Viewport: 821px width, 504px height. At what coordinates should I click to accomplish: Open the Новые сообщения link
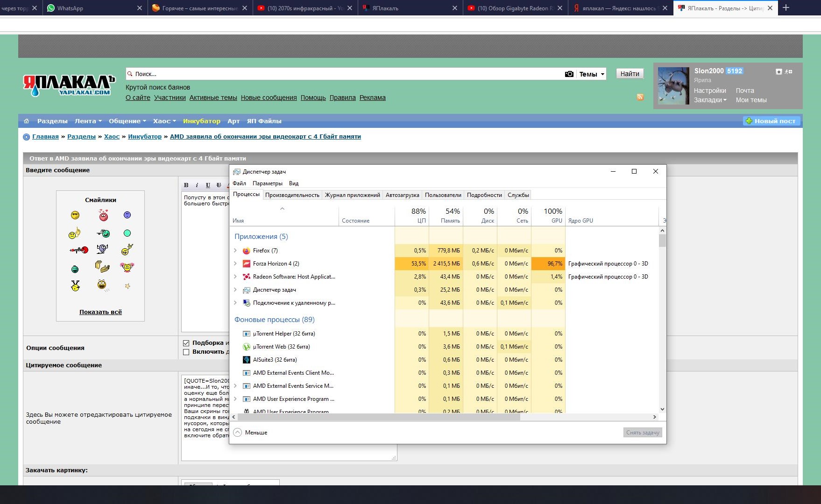click(269, 98)
